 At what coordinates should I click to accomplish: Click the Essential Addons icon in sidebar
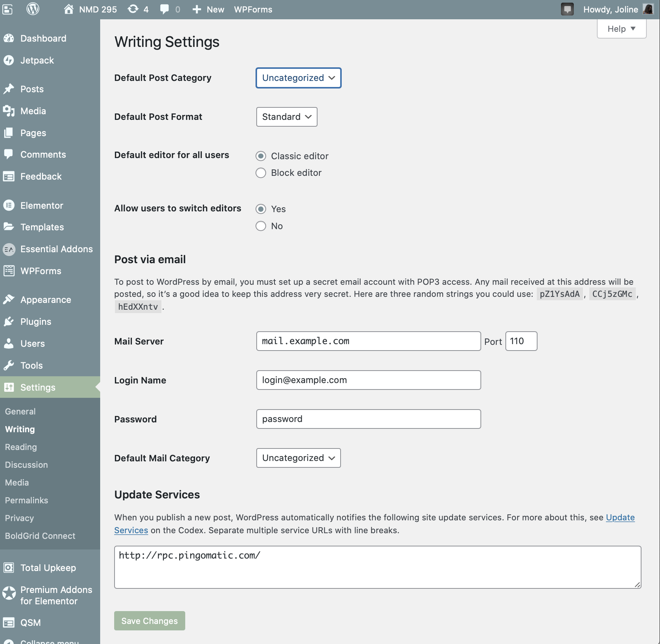[9, 249]
